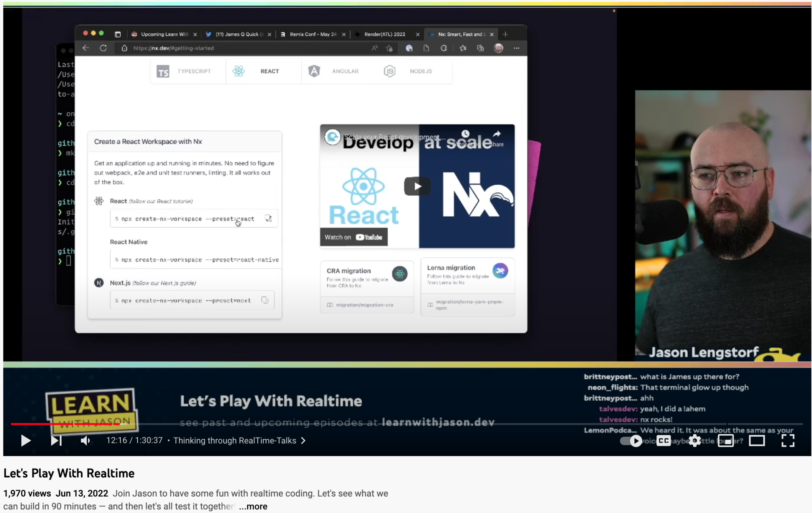
Task: Toggle the autoplay switch
Action: [x=631, y=441]
